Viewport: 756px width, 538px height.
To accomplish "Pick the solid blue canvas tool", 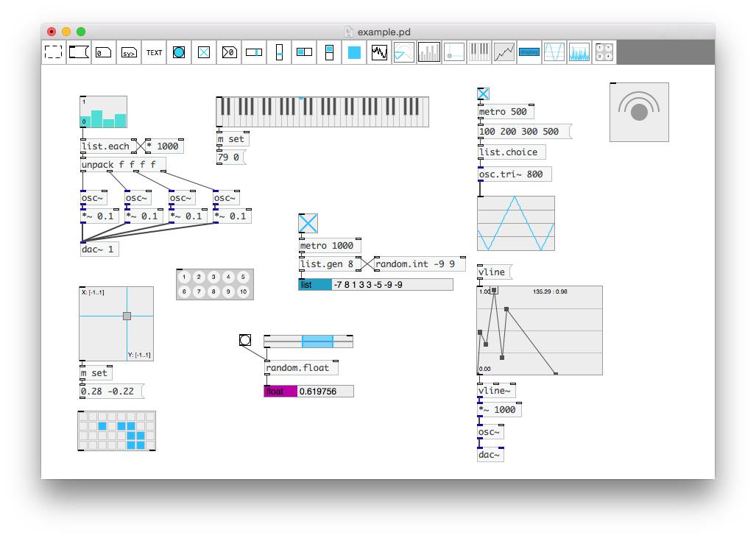I will pos(354,52).
